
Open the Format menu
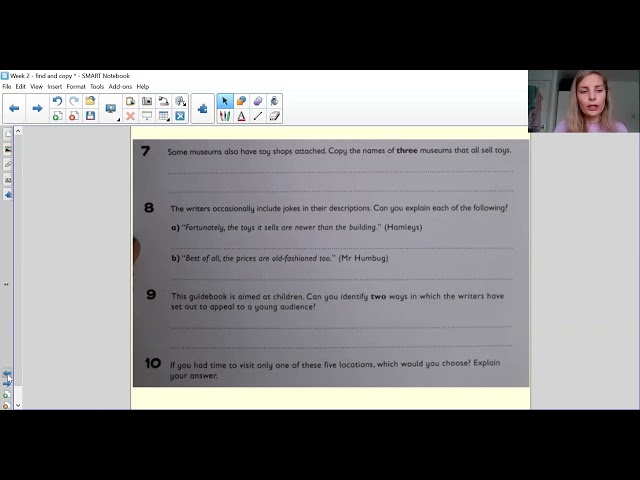(x=76, y=87)
